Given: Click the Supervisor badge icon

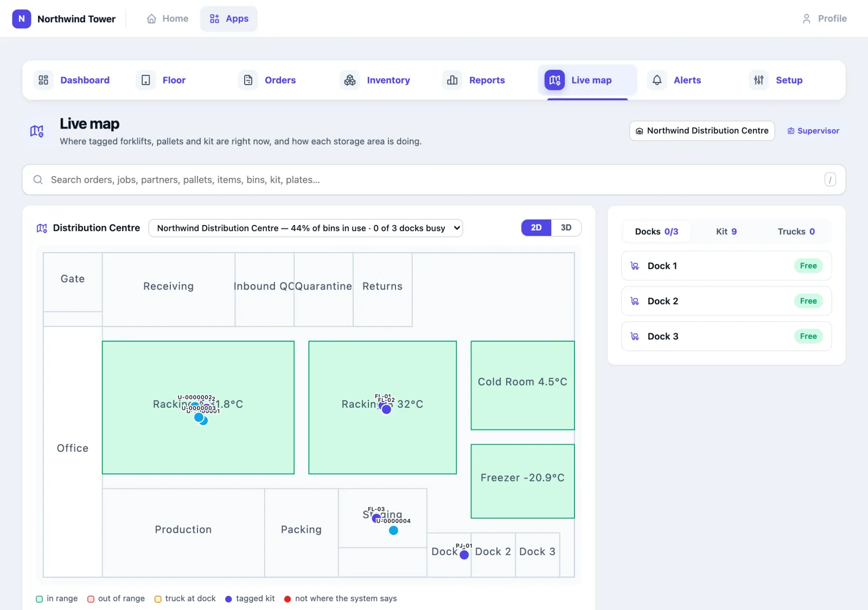Looking at the screenshot, I should click(791, 131).
